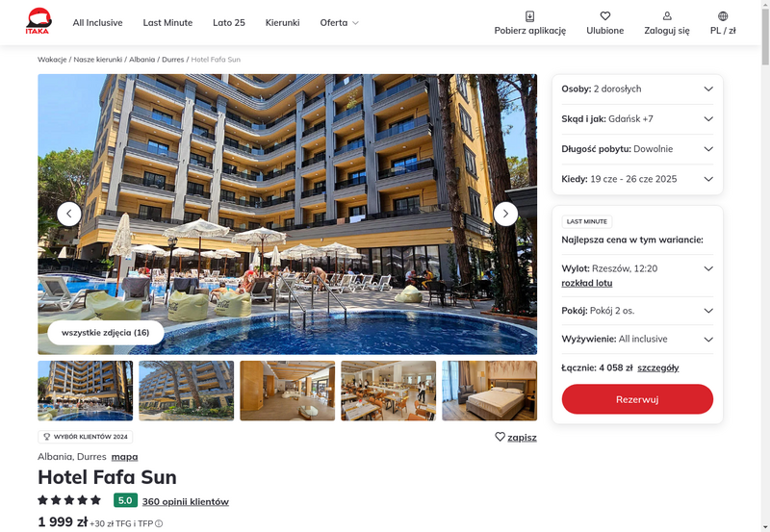Click the red Rezerwuj button

click(x=637, y=399)
